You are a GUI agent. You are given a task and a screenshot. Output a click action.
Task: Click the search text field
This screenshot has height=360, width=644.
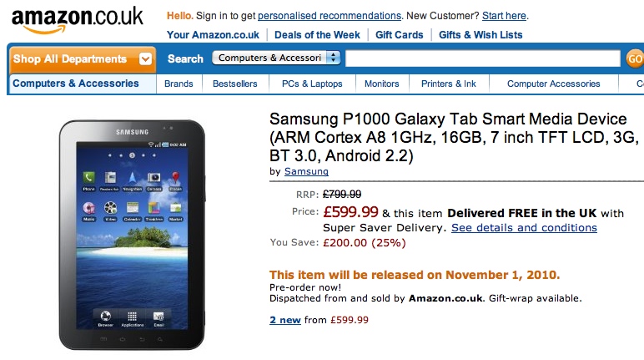point(483,58)
